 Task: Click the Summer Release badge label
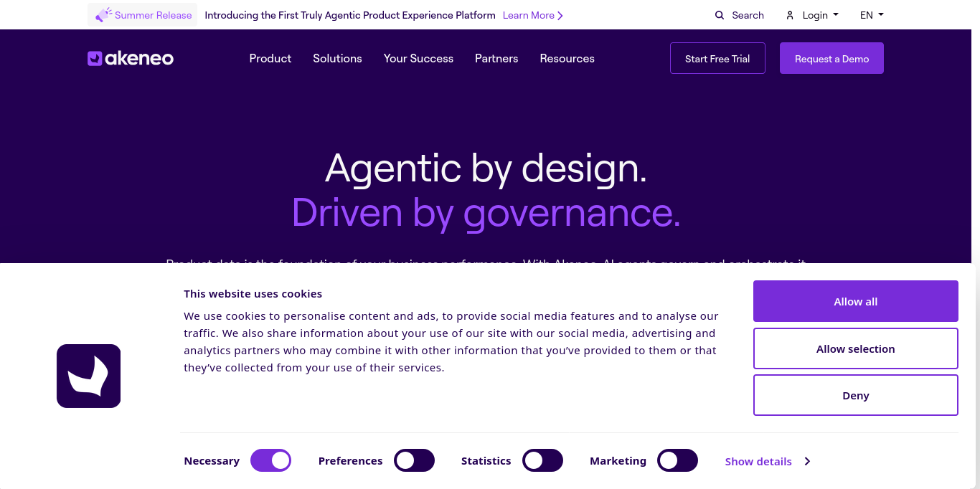point(154,15)
